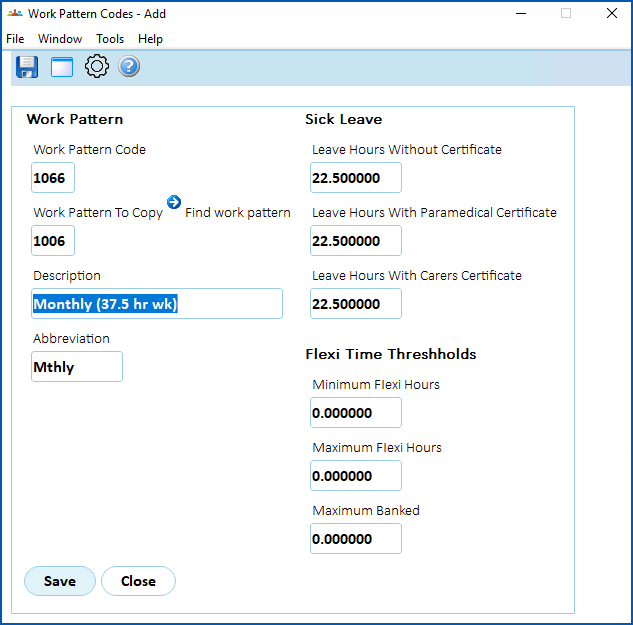Viewport: 633px width, 625px height.
Task: Open the Window menu
Action: pyautogui.click(x=60, y=39)
